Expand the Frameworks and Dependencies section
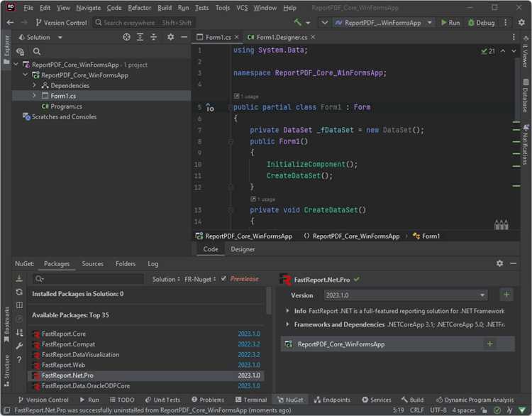 click(x=287, y=324)
